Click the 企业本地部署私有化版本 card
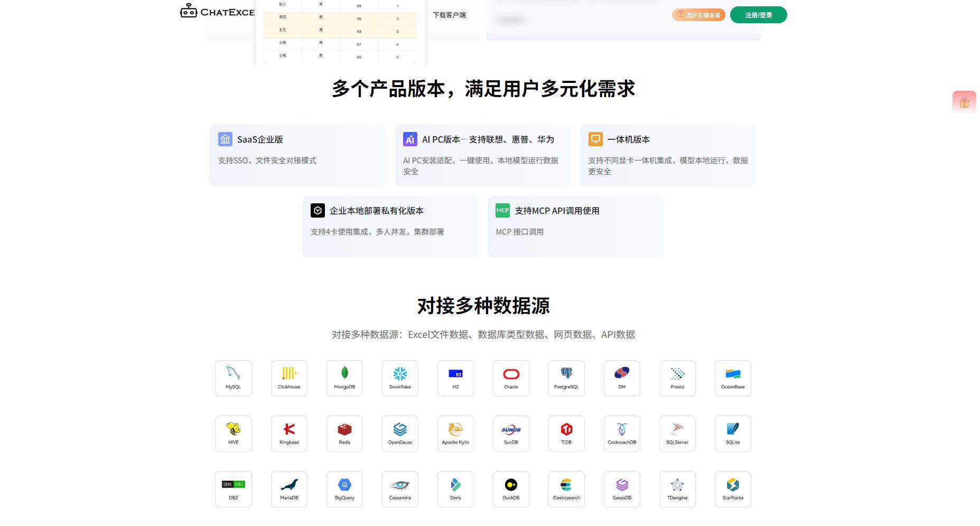The image size is (980, 526). coord(390,226)
